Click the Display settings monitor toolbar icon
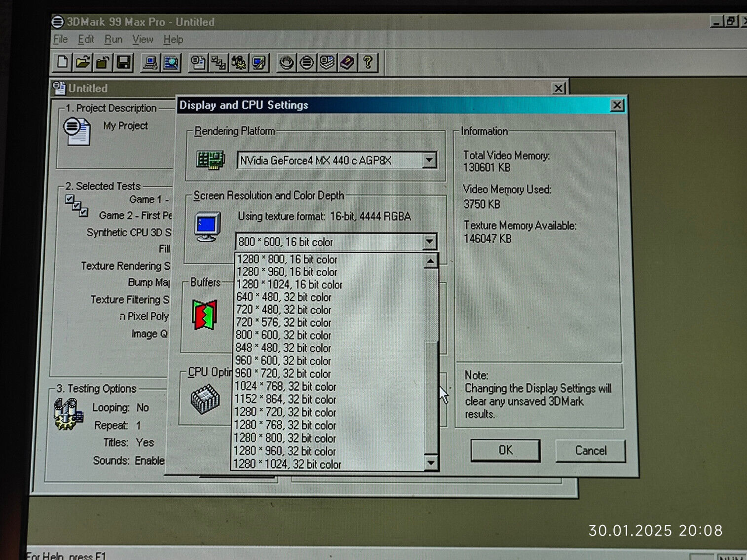The height and width of the screenshot is (560, 747). coord(259,63)
